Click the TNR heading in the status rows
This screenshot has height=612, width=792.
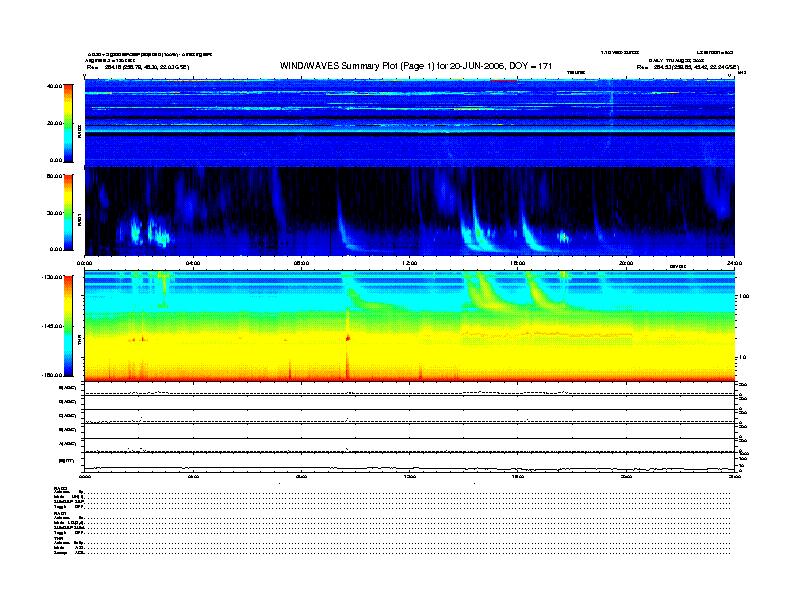[58, 538]
